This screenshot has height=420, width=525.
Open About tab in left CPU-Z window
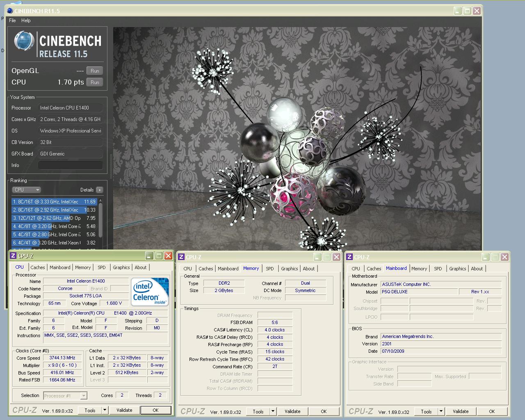[x=141, y=267]
